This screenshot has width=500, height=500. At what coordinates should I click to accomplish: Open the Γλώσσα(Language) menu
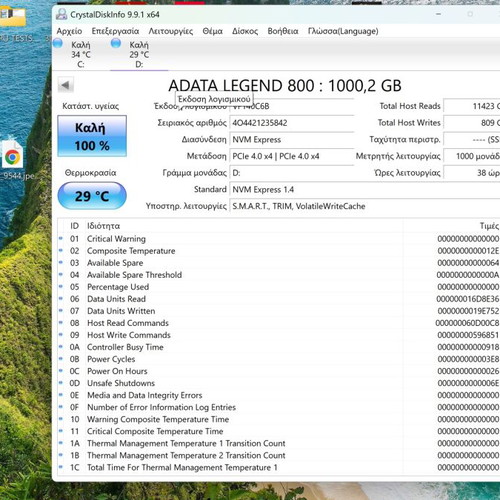343,31
